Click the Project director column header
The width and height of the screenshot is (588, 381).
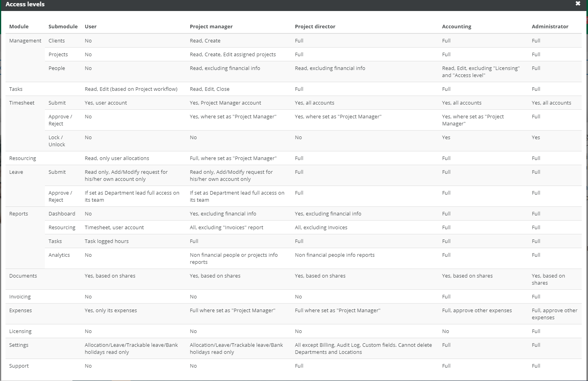point(315,26)
